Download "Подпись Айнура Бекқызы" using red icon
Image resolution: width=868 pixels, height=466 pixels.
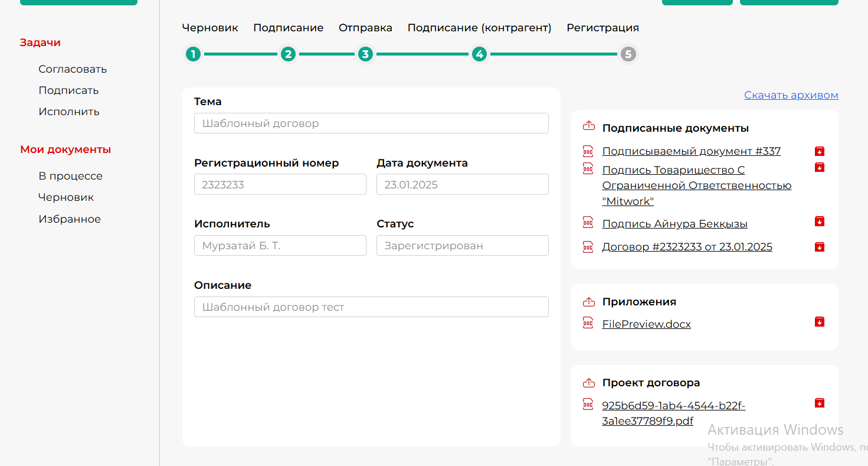[819, 221]
